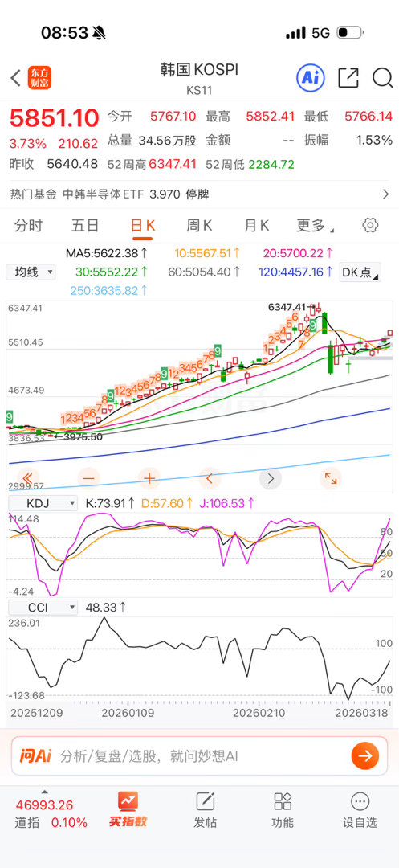Switch to 分时 tab
399x868 pixels.
point(28,225)
